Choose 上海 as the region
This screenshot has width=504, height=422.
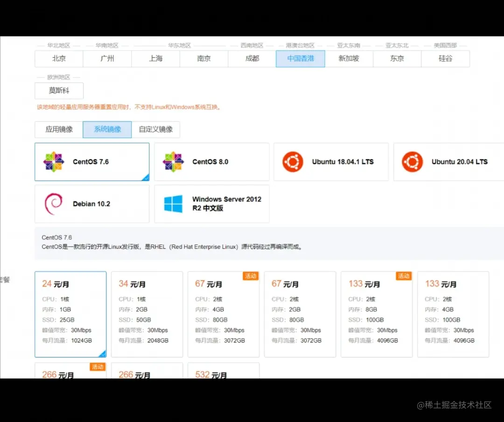tap(155, 58)
